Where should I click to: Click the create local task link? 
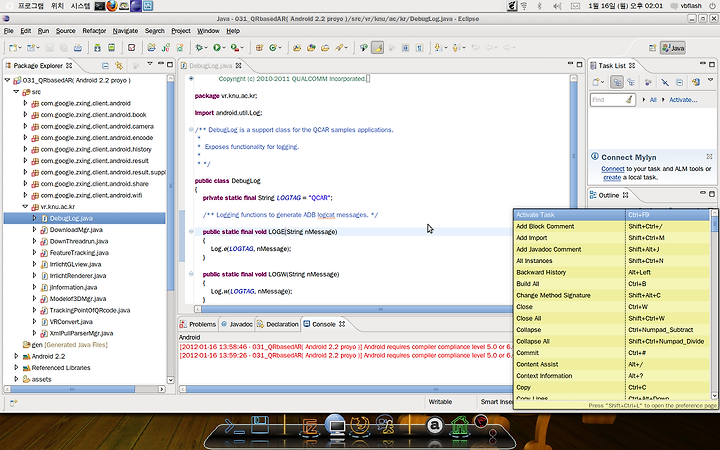point(612,177)
